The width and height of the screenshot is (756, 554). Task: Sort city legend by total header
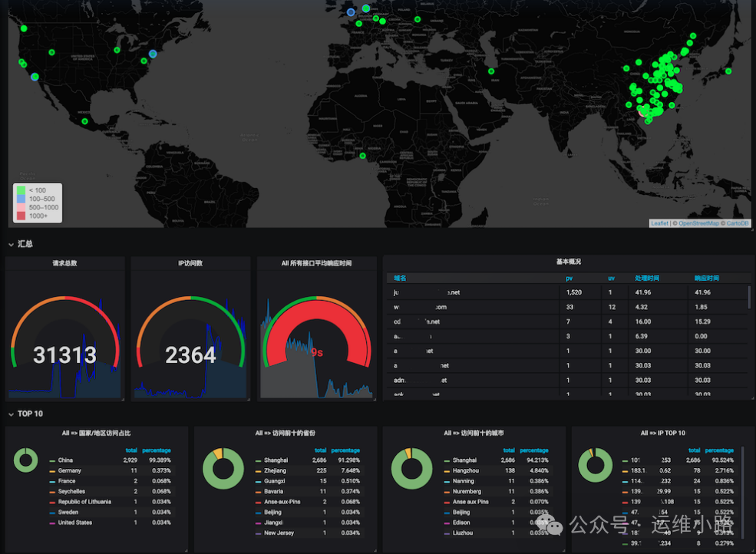[x=509, y=450]
